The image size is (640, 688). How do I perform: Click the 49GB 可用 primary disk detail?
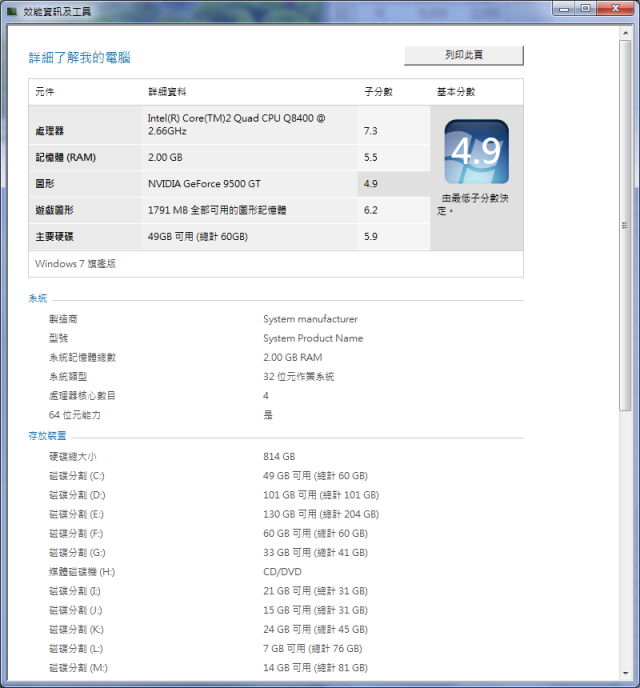coord(197,236)
